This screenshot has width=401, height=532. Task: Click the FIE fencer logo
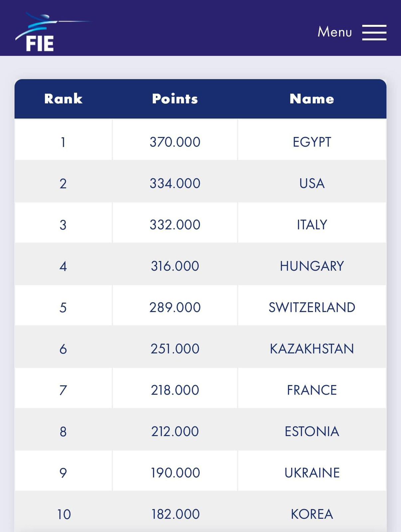(x=40, y=33)
